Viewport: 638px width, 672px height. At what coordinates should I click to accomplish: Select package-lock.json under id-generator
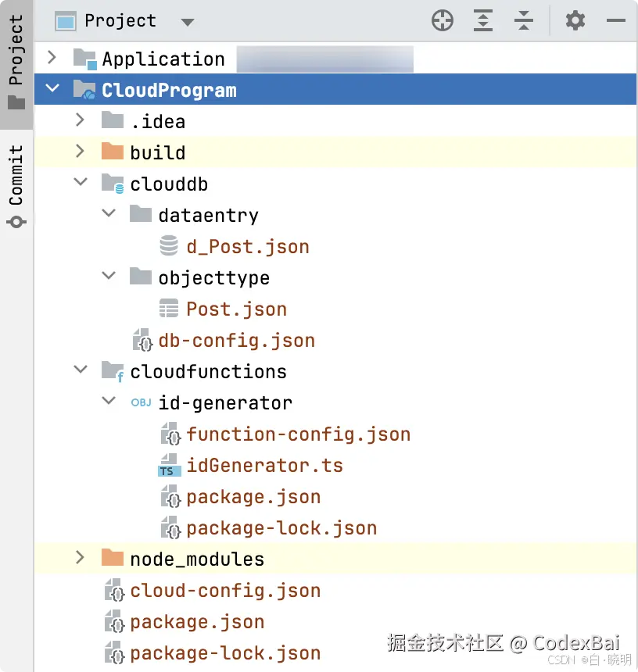click(281, 528)
